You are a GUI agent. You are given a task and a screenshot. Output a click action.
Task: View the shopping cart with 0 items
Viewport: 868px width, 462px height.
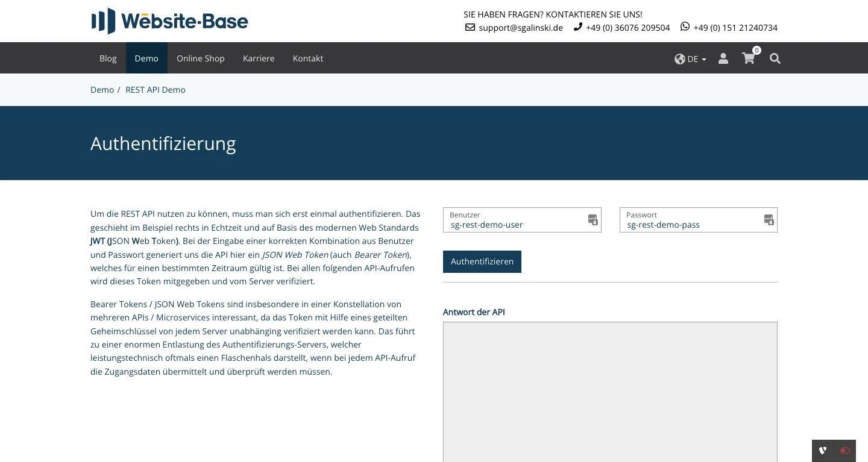pos(749,58)
